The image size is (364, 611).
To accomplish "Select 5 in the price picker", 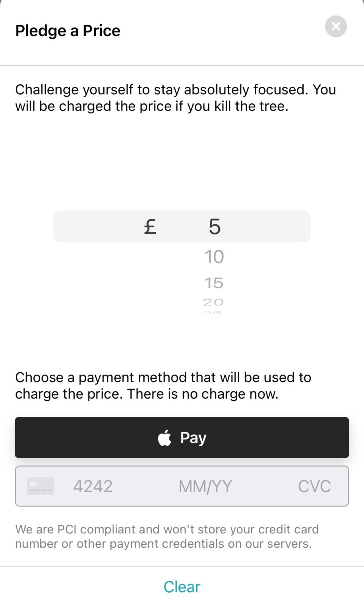I will [x=214, y=227].
